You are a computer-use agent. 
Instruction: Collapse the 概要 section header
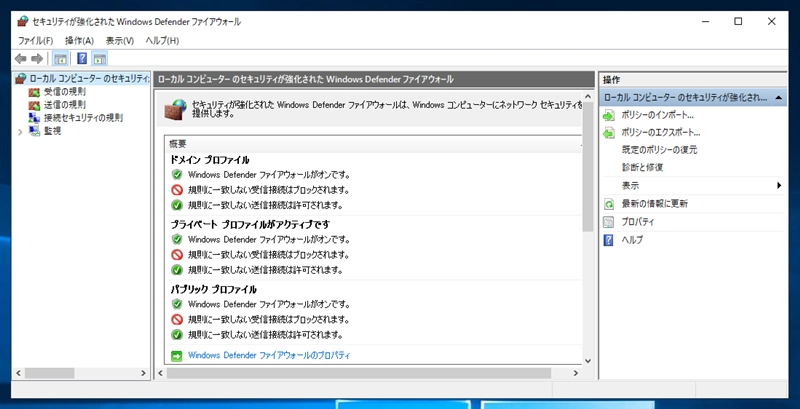[375, 144]
